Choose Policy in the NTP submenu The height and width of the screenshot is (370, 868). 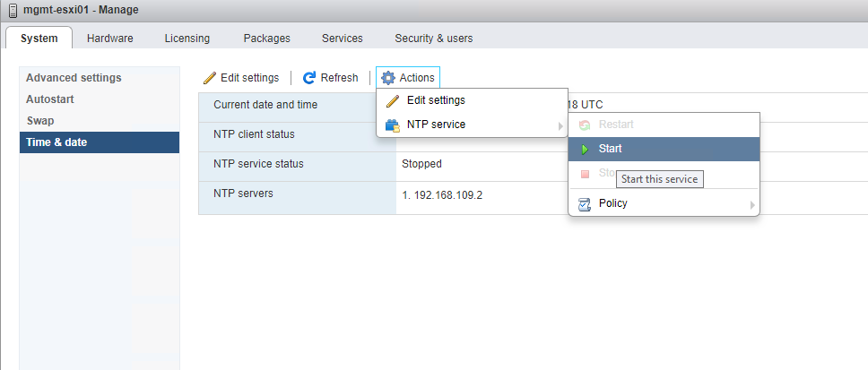tap(612, 203)
